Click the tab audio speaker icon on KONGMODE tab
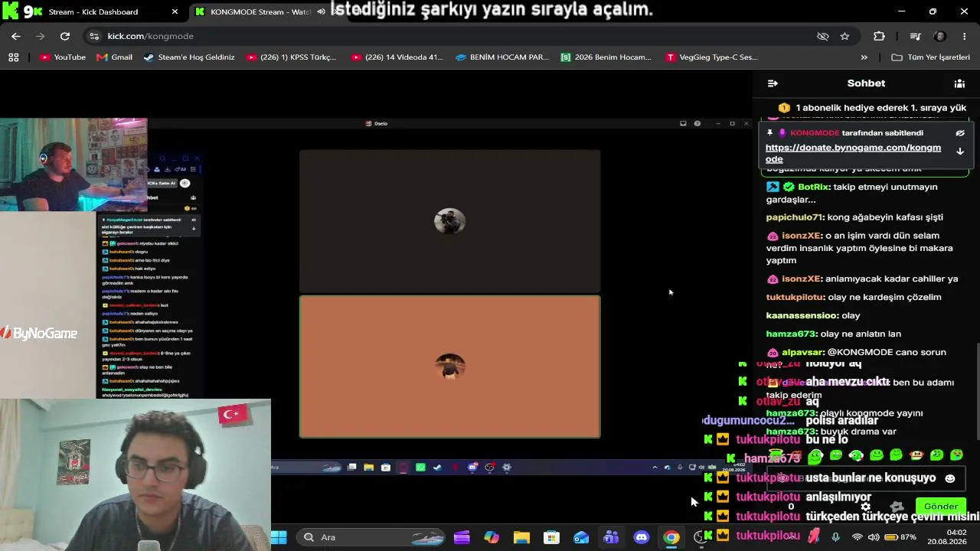 [322, 11]
